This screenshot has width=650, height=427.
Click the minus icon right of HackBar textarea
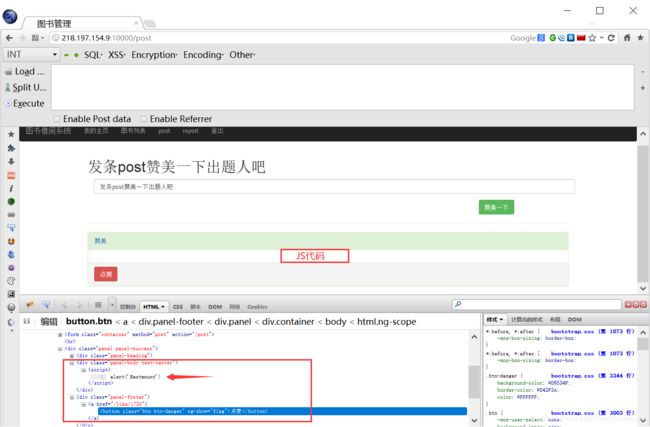643,72
